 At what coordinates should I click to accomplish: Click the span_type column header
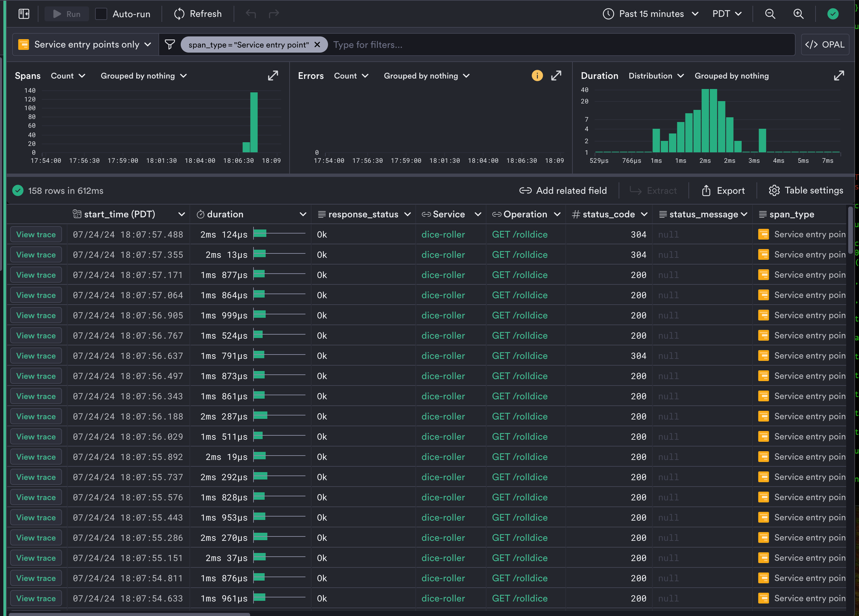[792, 214]
